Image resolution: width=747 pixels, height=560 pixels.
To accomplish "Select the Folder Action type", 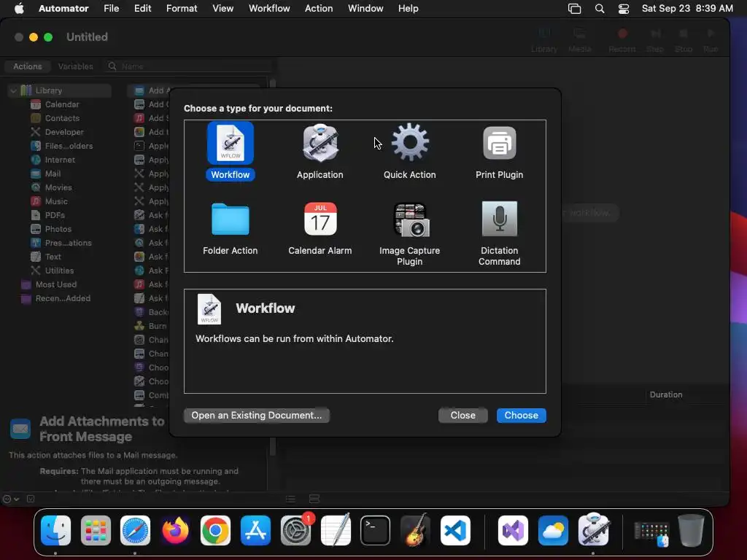I will (230, 229).
